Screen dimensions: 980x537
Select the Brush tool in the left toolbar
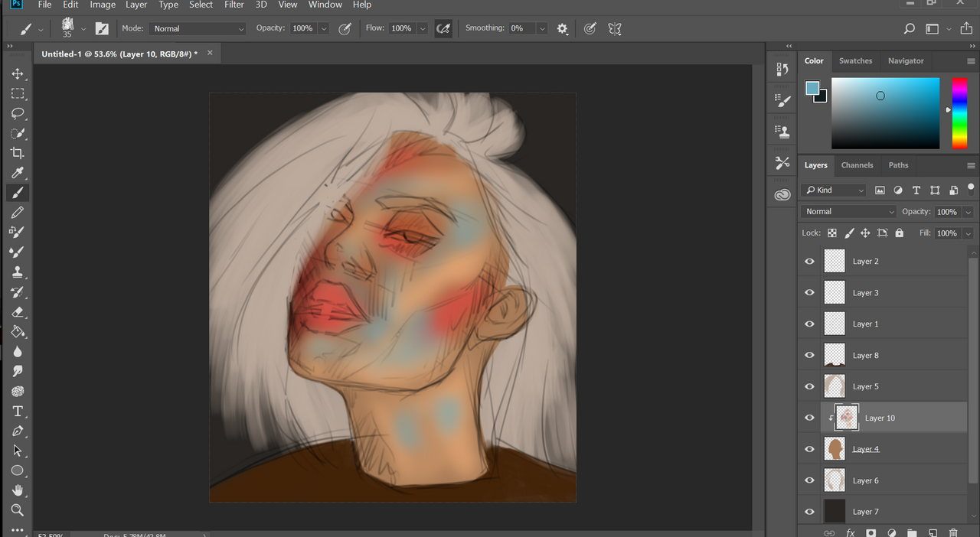pyautogui.click(x=17, y=193)
